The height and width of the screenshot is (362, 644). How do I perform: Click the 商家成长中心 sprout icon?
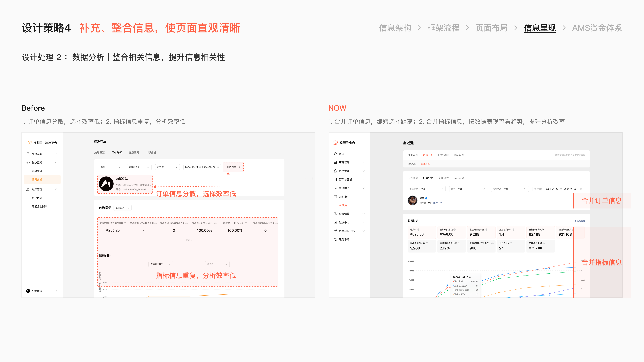335,231
